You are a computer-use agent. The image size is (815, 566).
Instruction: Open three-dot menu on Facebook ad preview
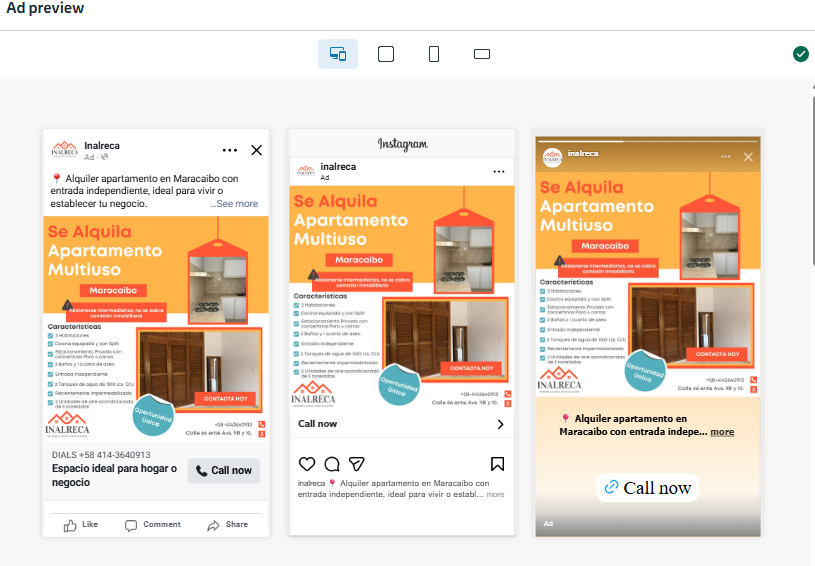[x=230, y=150]
